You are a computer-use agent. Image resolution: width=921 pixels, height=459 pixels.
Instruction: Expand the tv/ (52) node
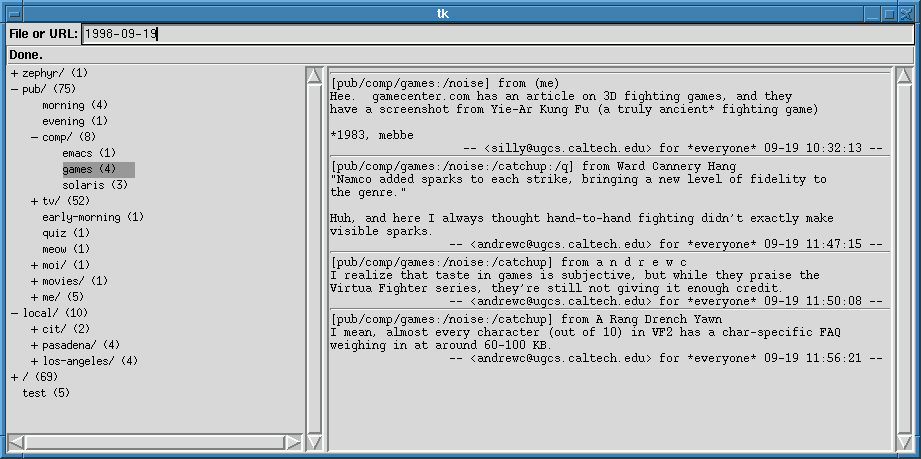[x=35, y=202]
